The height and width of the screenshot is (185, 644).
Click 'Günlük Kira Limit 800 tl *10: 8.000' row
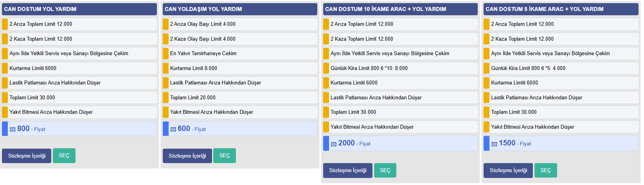click(400, 68)
